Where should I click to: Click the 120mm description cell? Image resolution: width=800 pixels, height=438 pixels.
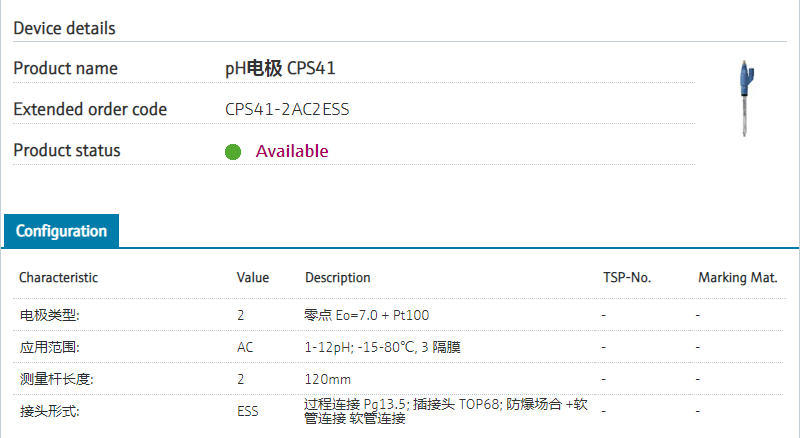[328, 379]
